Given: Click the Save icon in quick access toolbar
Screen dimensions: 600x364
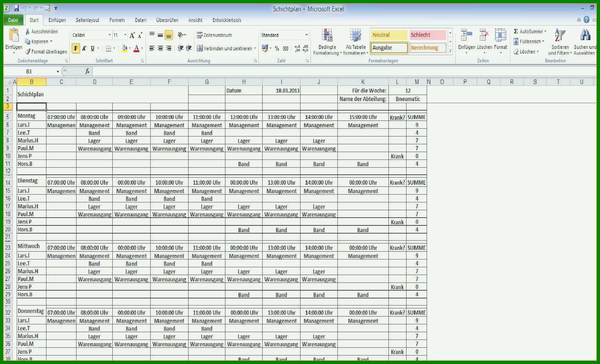Looking at the screenshot, I should point(16,8).
